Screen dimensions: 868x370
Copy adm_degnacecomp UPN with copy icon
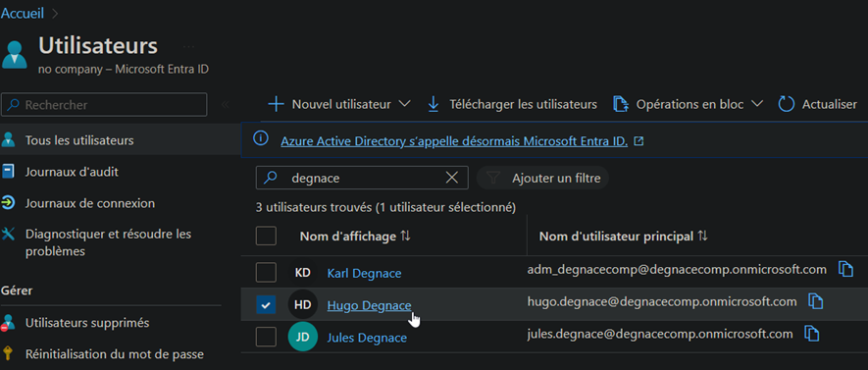[x=845, y=269]
